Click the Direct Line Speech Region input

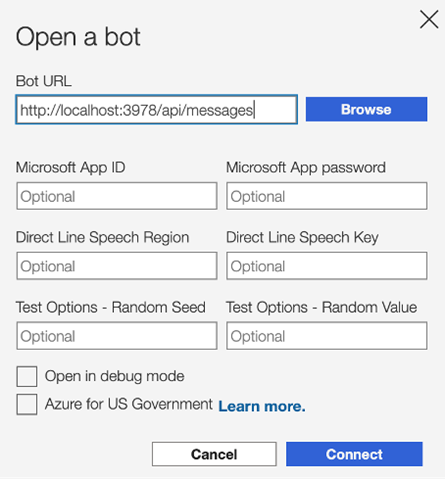click(117, 266)
